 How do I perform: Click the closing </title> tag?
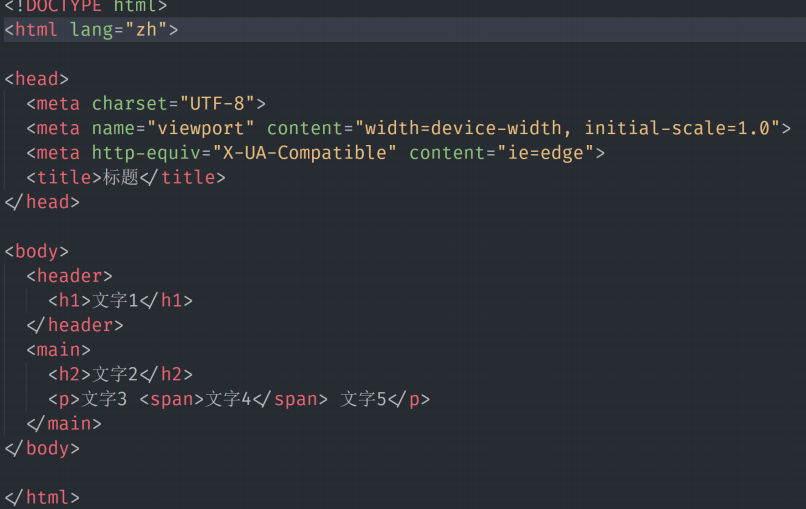point(182,177)
